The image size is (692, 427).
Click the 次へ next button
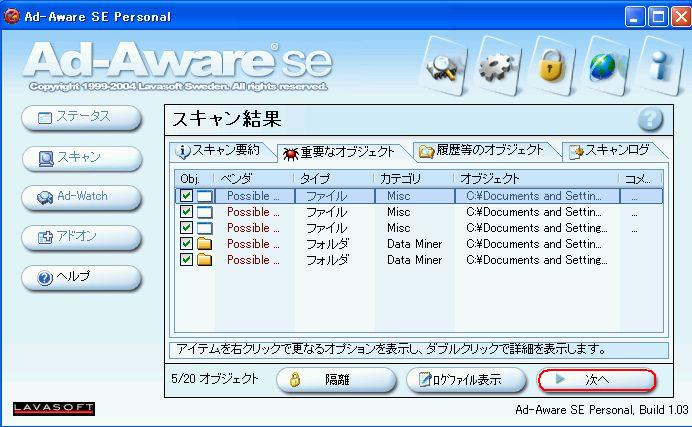(x=597, y=379)
